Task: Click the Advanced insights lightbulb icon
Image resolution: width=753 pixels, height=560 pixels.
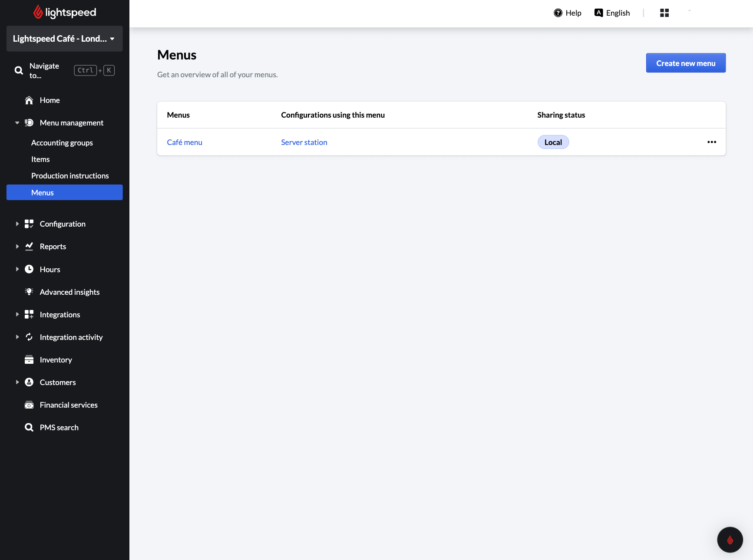Action: [x=29, y=292]
